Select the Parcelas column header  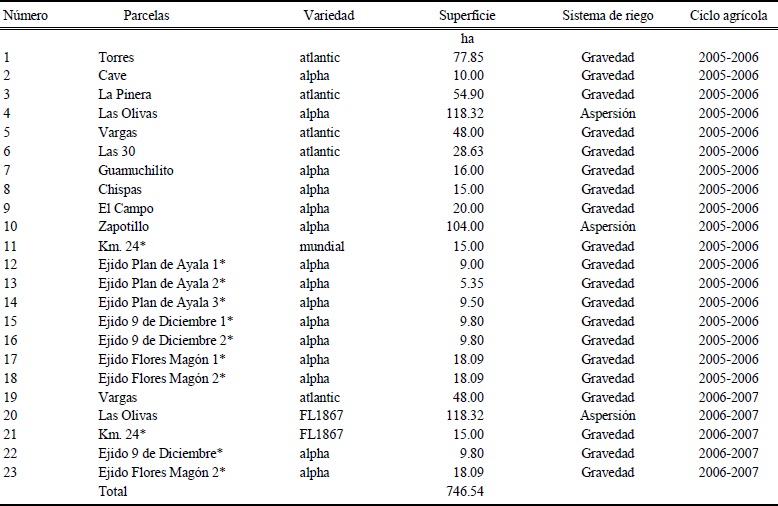149,17
